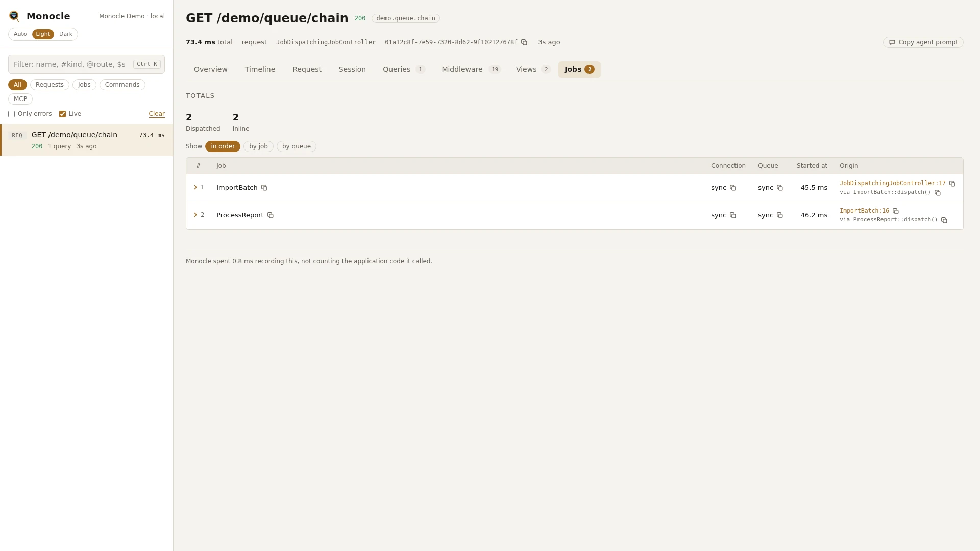Filter sidebar by Jobs
980x551 pixels.
[84, 85]
